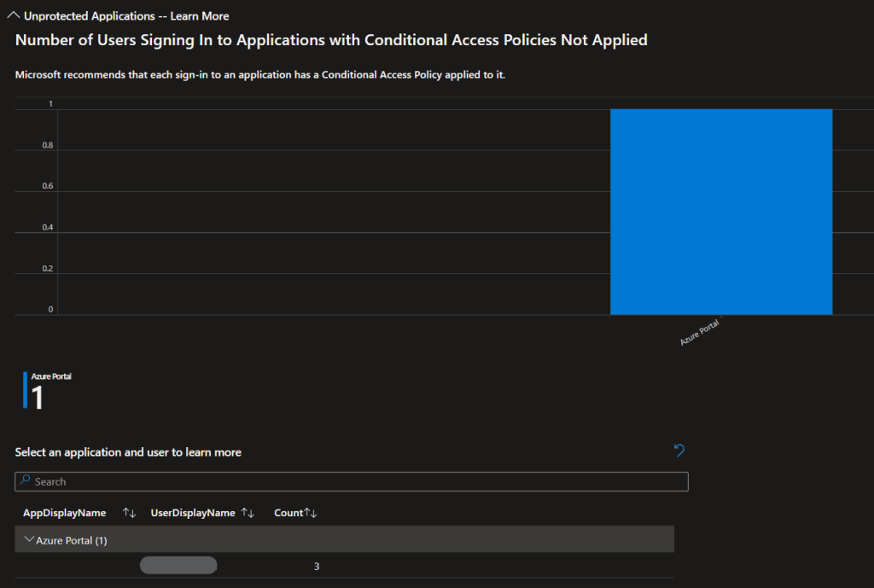Screen dimensions: 874x588
Task: Collapse the Unprotected Applications section chevron
Action: click(14, 15)
